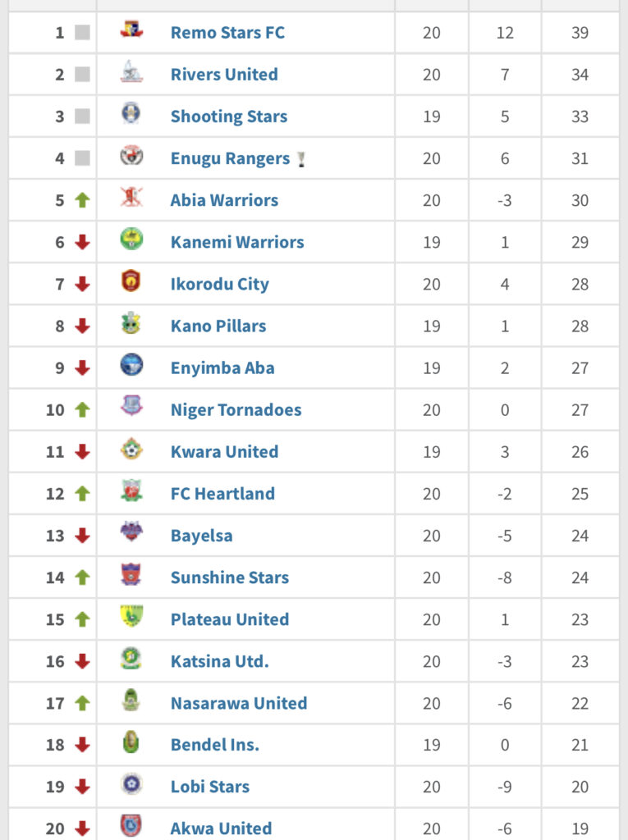Image resolution: width=628 pixels, height=840 pixels.
Task: Select the Sunshine Stars team name
Action: (230, 577)
